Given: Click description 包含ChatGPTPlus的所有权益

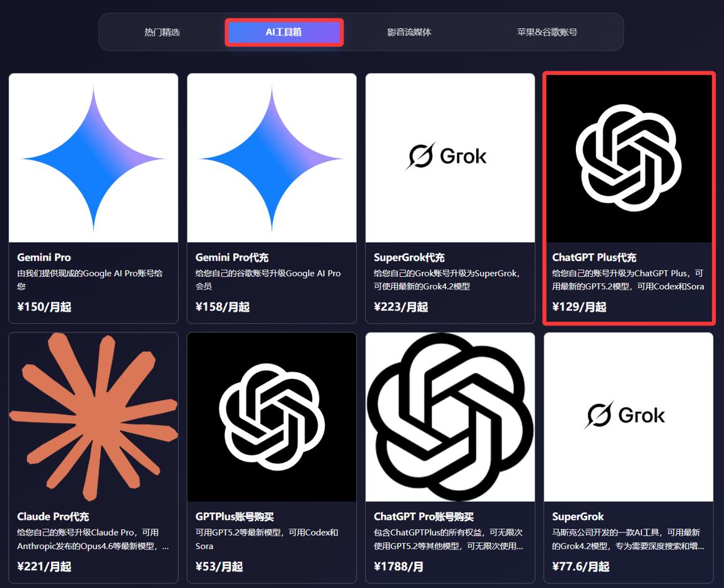Looking at the screenshot, I should point(448,539).
